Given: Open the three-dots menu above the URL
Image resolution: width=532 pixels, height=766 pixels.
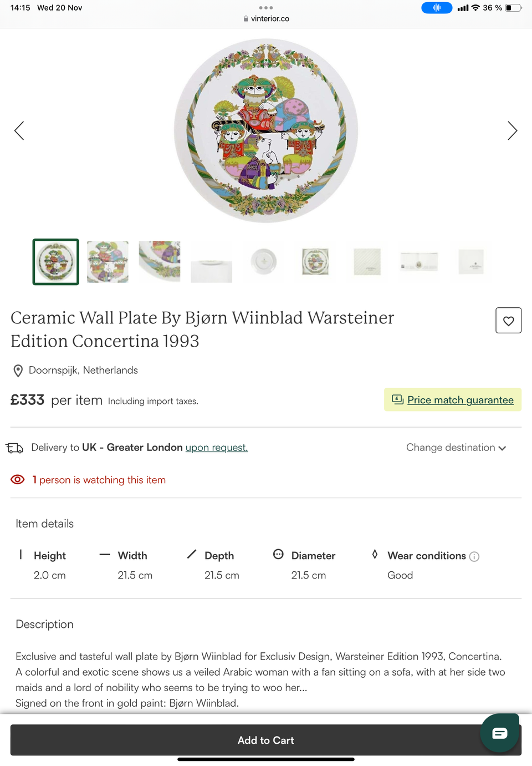Looking at the screenshot, I should pyautogui.click(x=266, y=8).
